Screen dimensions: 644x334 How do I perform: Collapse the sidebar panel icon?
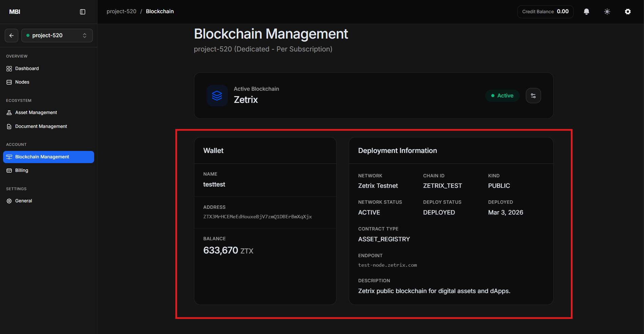pyautogui.click(x=83, y=12)
